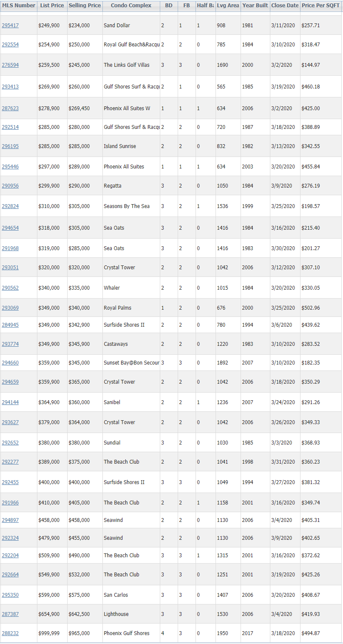Open MLS listing 291966
Screen dimensions: 343x644
coord(10,503)
